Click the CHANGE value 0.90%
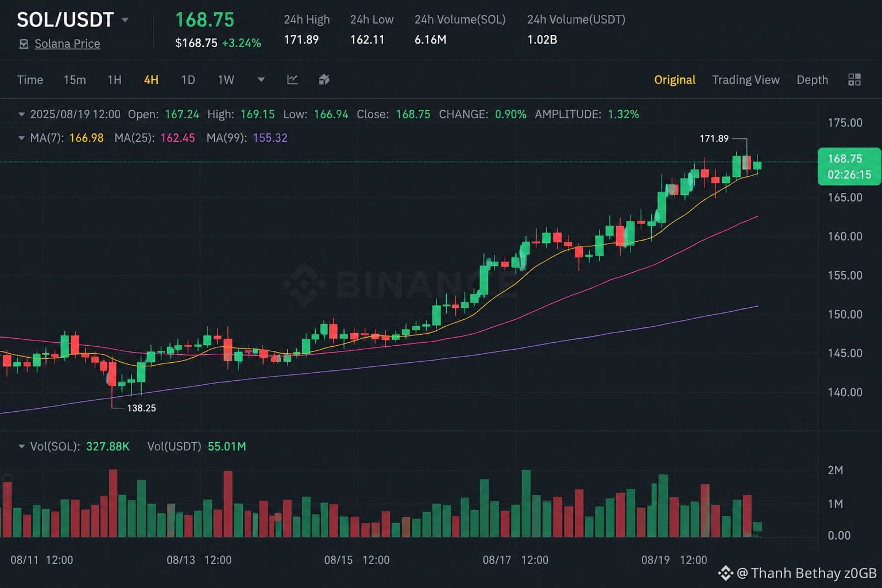Screen dimensions: 882x588 click(x=510, y=114)
